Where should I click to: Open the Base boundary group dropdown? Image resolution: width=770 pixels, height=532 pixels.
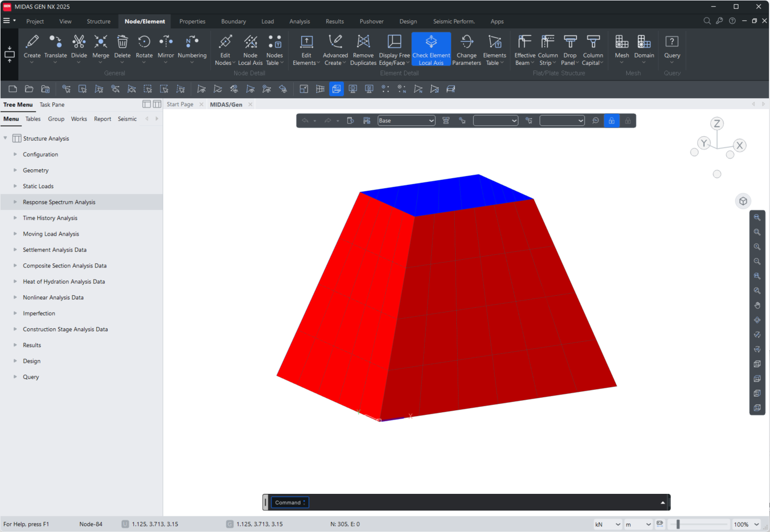coord(406,120)
